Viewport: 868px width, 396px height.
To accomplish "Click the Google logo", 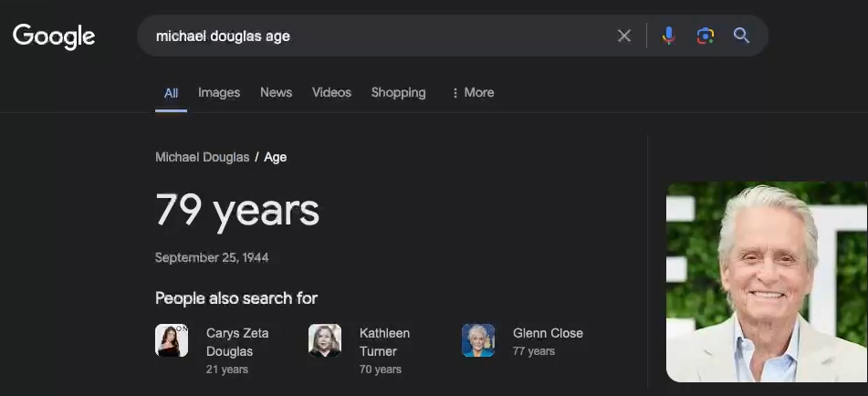I will 54,36.
